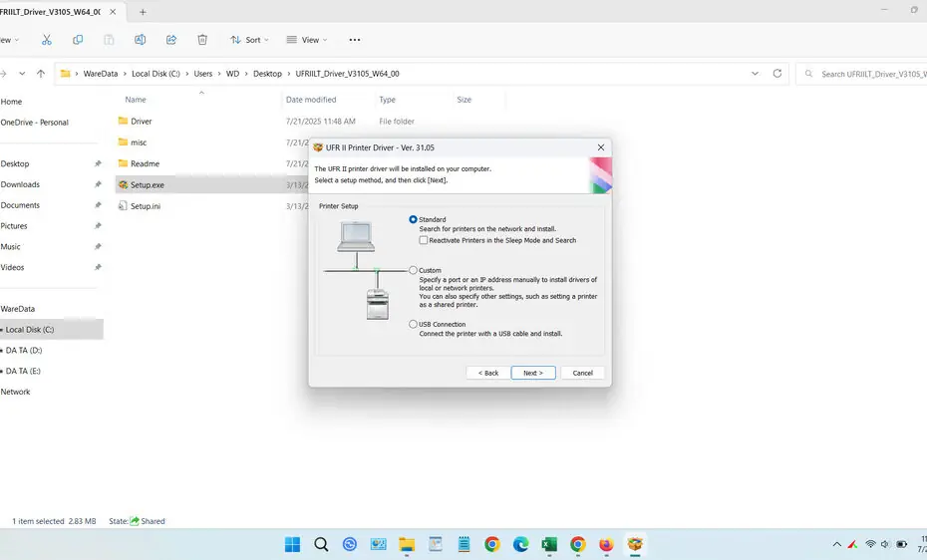Sort by the Type column header
The width and height of the screenshot is (927, 560).
click(387, 100)
